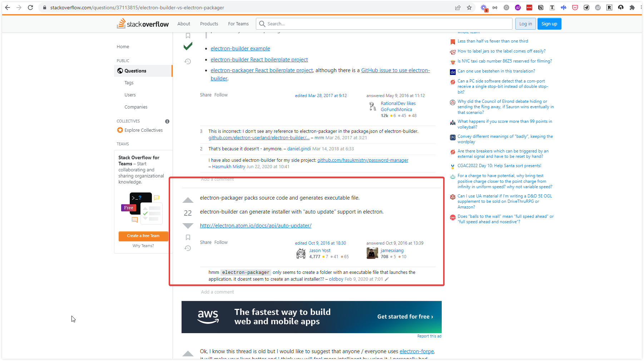Open the Jason Yost profile link
Screen dimensions: 644x361
pos(320,251)
